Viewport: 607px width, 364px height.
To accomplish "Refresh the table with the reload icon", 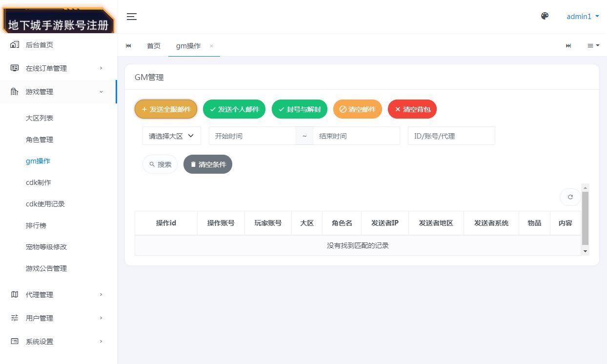I will click(570, 197).
